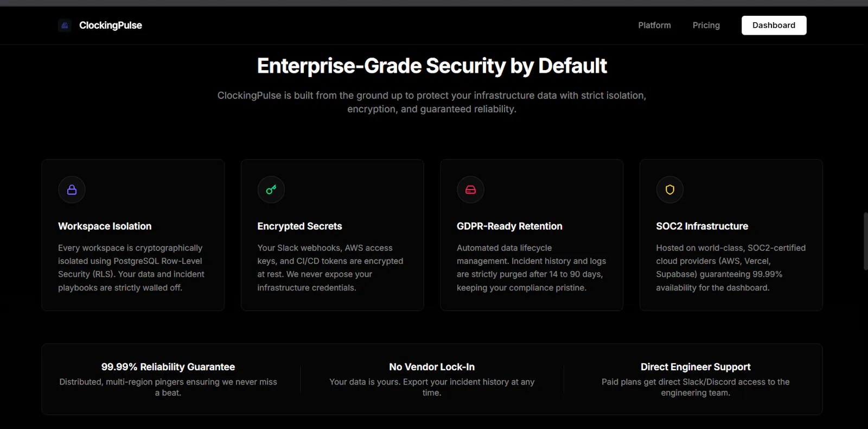Click the SOC2 Infrastructure heading

point(702,226)
